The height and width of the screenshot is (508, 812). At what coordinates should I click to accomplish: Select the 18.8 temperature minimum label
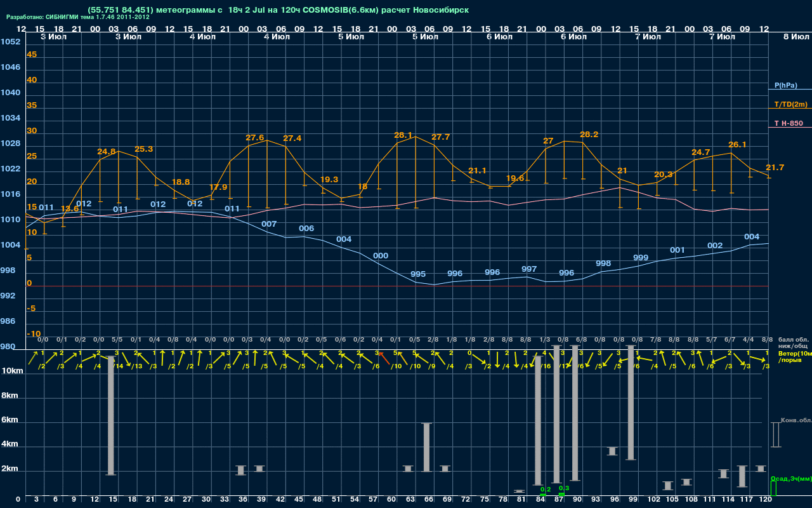pos(181,182)
